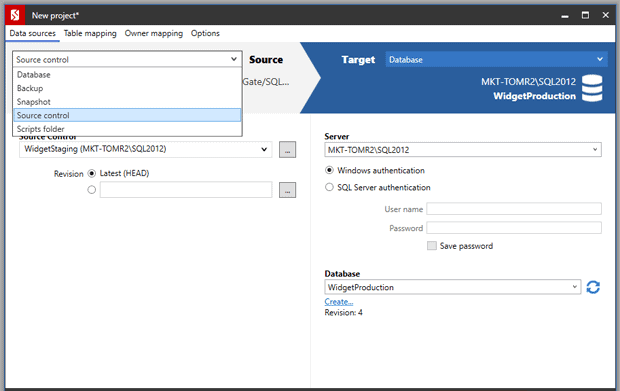Refresh the target database list
620x391 pixels.
(593, 287)
